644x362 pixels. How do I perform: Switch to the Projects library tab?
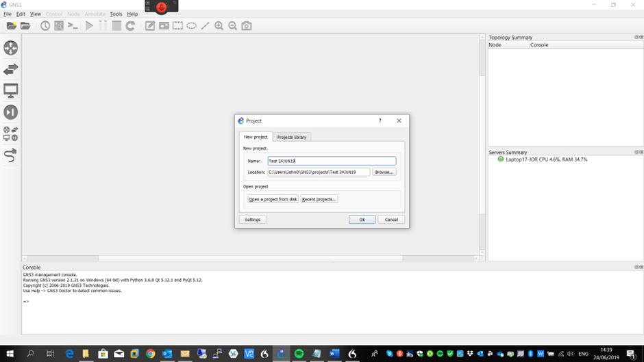click(x=292, y=137)
